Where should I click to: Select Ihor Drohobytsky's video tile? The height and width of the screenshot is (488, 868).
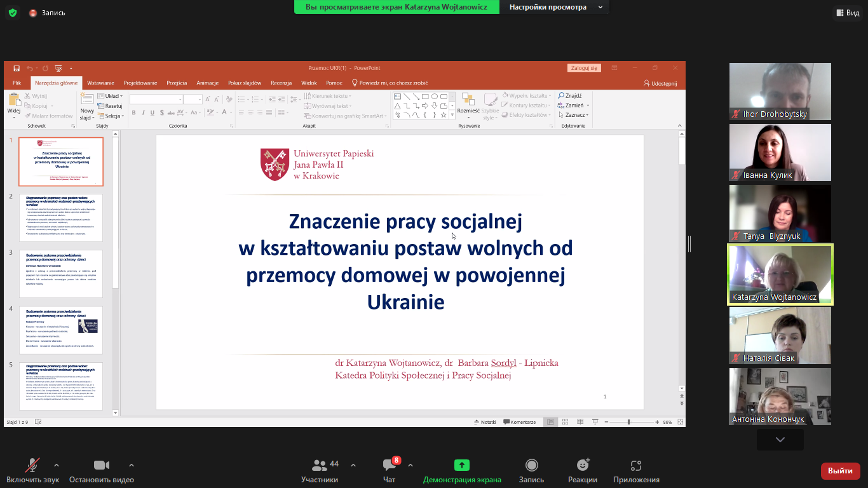click(780, 91)
